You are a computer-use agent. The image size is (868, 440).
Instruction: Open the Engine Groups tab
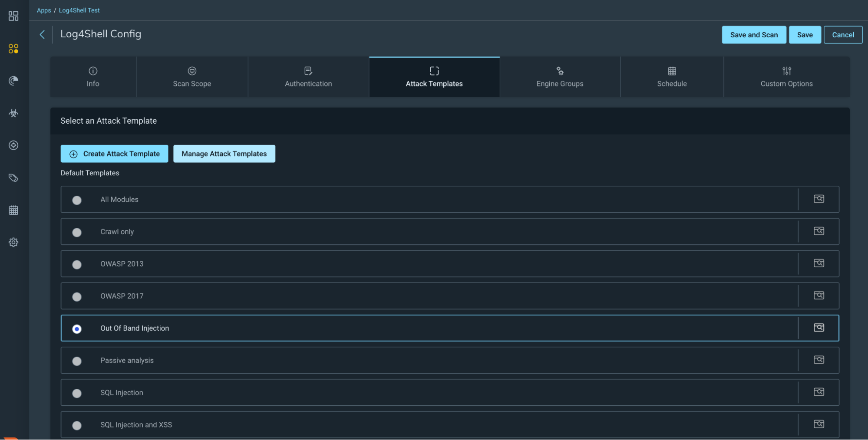(x=560, y=77)
